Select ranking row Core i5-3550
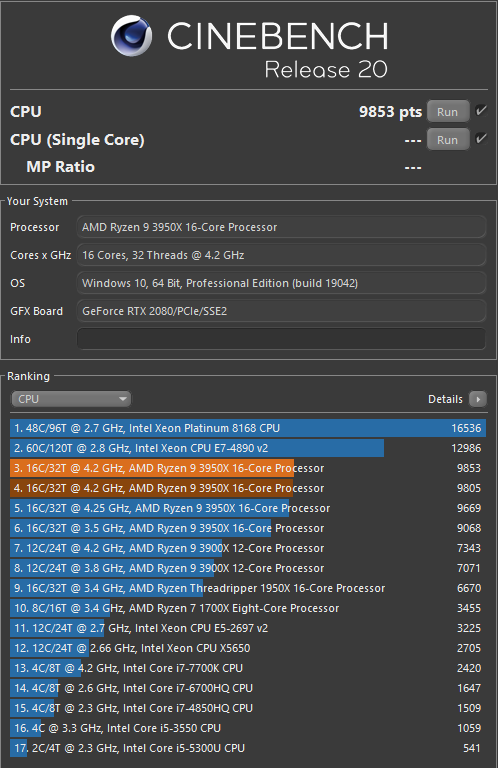This screenshot has height=768, width=498. pos(248,728)
